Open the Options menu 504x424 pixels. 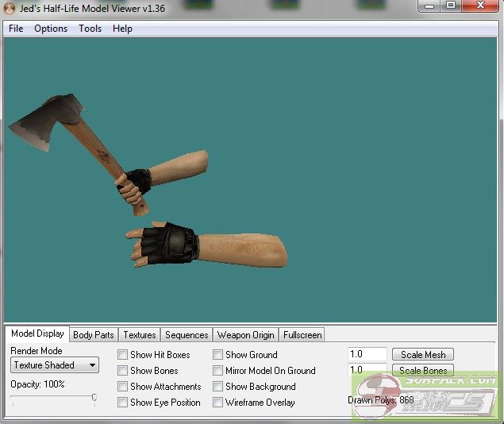coord(51,29)
